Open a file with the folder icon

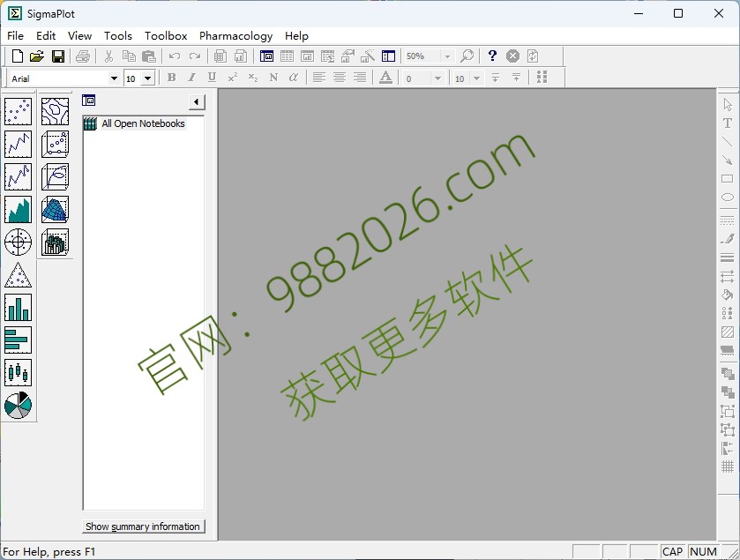pyautogui.click(x=37, y=56)
